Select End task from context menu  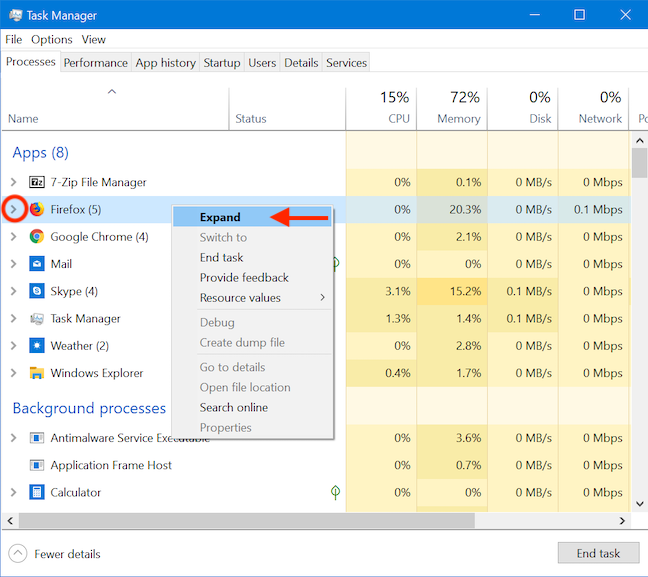pos(222,257)
